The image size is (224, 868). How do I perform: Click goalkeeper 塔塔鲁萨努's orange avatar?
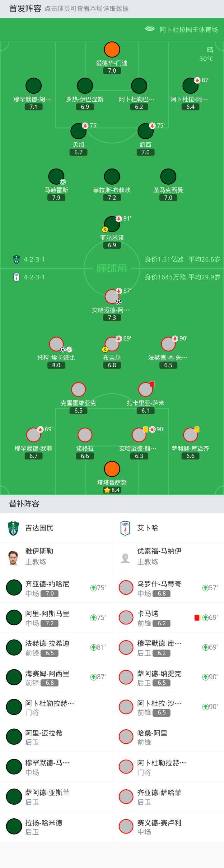point(112,469)
